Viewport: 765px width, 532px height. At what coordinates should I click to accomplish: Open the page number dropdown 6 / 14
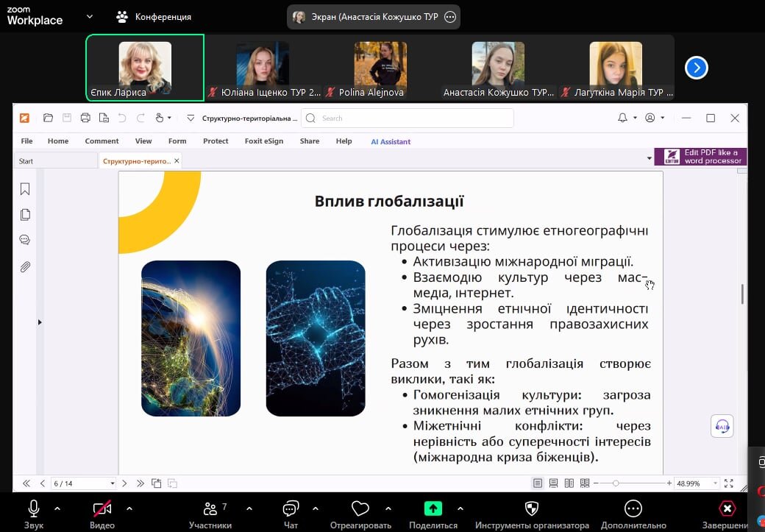(x=113, y=483)
